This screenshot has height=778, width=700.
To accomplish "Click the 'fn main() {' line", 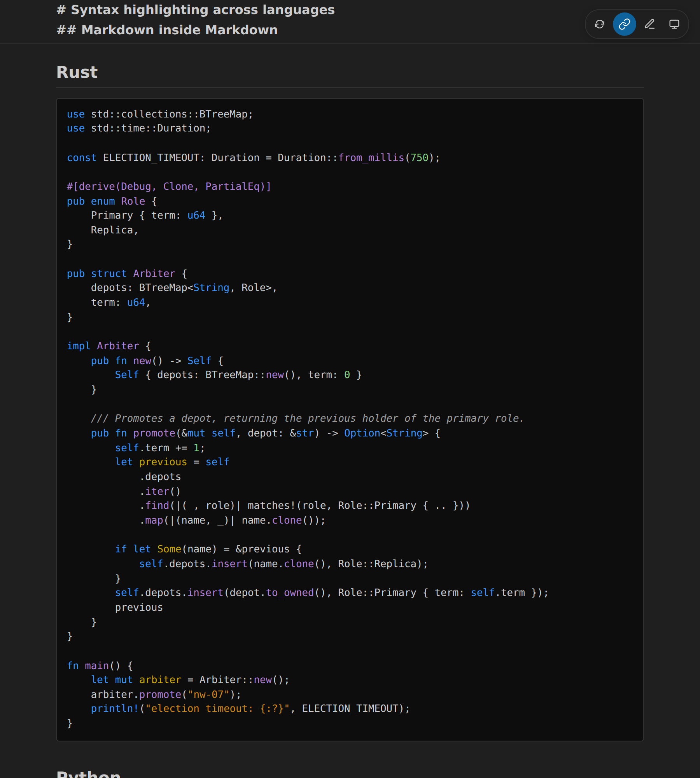I will [100, 666].
